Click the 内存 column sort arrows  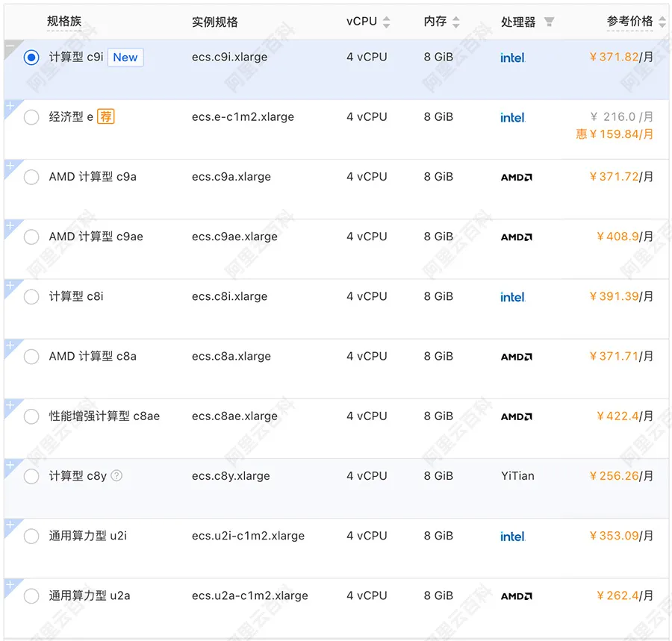click(x=456, y=22)
